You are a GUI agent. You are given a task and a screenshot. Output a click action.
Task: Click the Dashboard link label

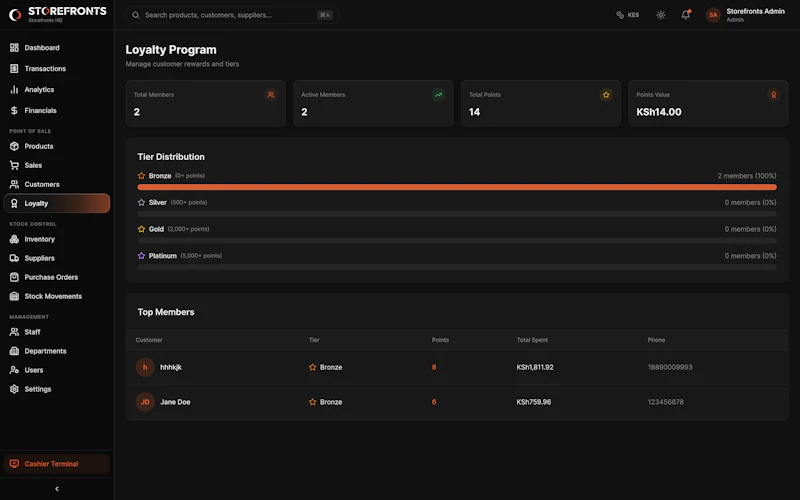[42, 47]
